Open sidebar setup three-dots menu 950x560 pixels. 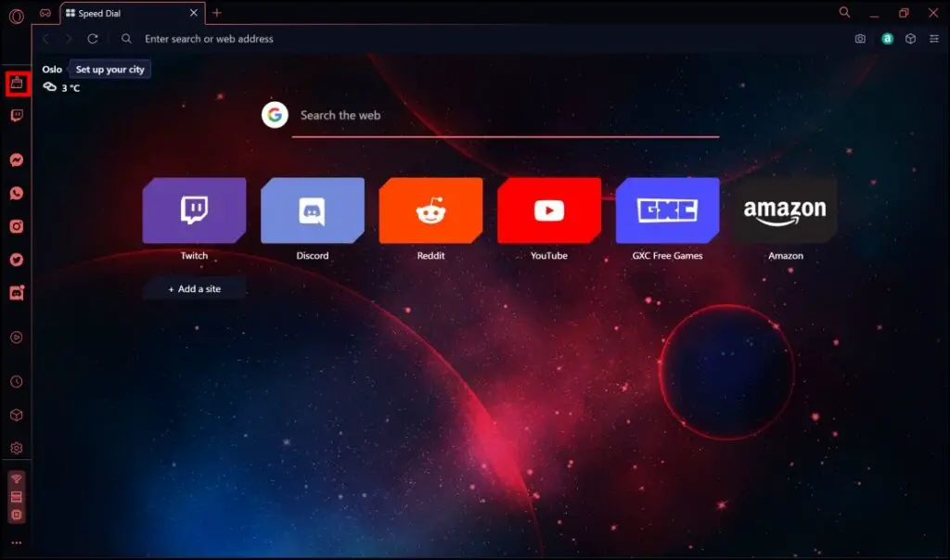coord(17,543)
